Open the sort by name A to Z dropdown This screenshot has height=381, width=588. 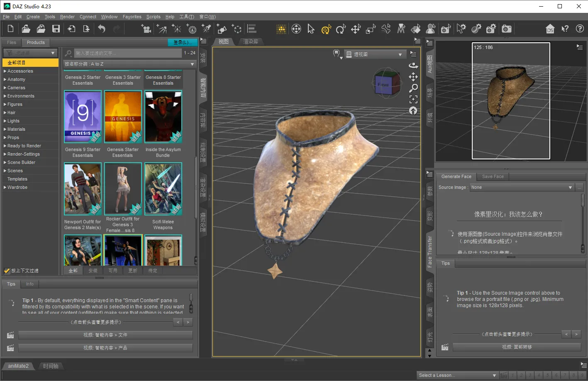click(129, 64)
